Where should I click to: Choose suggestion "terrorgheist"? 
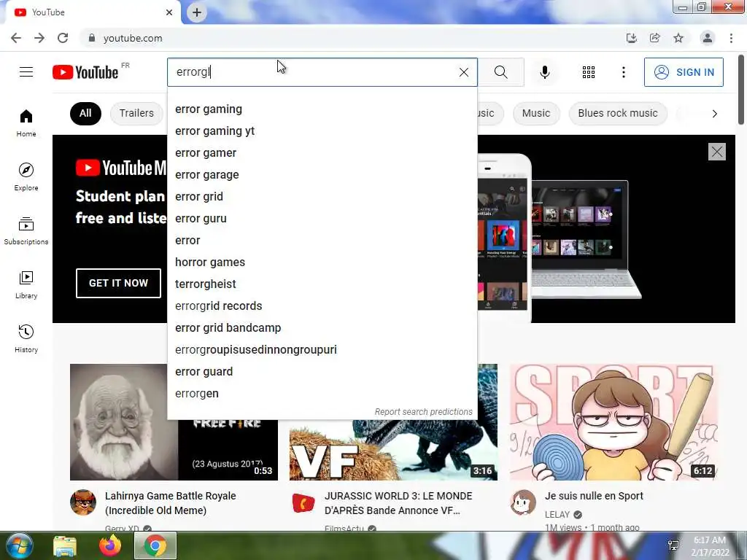coord(322,284)
